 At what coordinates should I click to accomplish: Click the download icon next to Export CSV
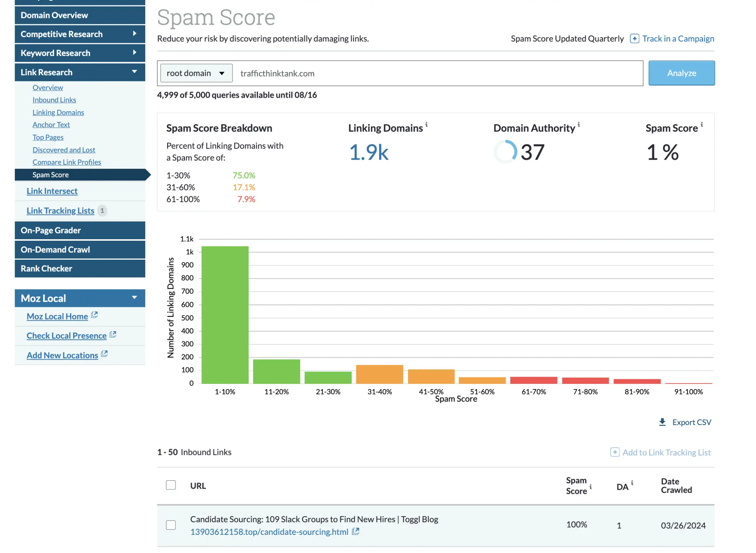point(662,422)
